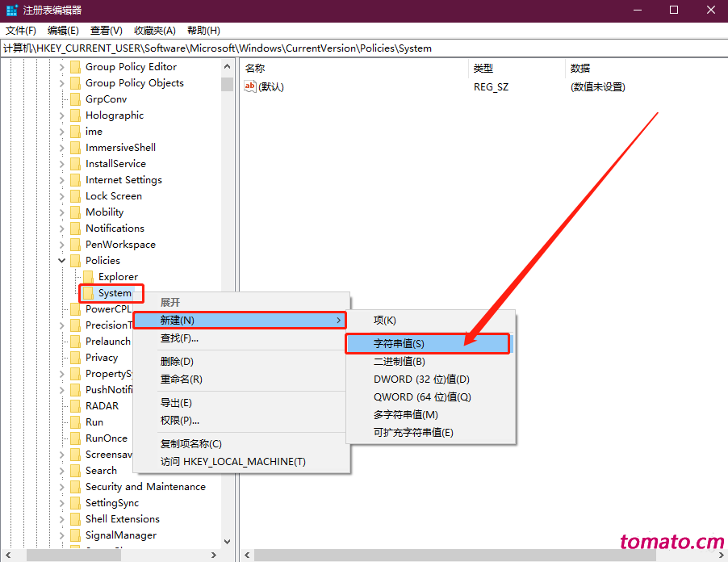Click the tree pane scroll up arrow
This screenshot has width=728, height=562.
[x=227, y=66]
